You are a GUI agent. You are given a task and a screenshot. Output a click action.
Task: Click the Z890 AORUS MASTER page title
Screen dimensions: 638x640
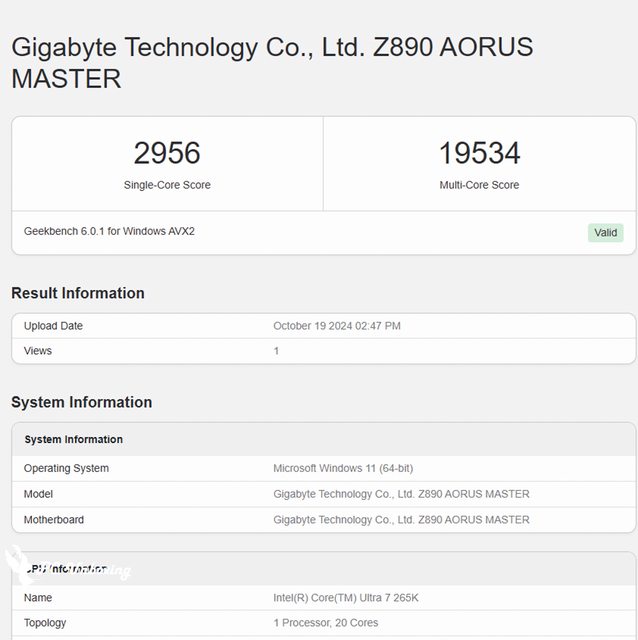point(272,62)
